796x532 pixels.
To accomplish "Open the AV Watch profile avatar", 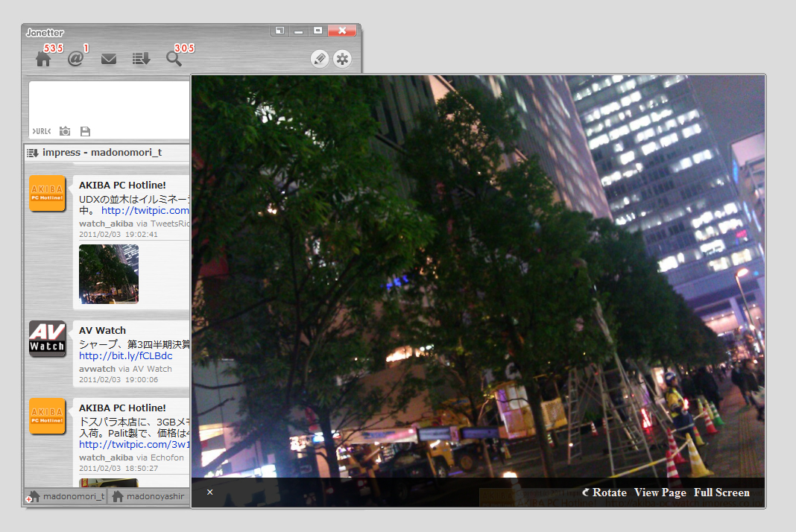I will click(48, 339).
